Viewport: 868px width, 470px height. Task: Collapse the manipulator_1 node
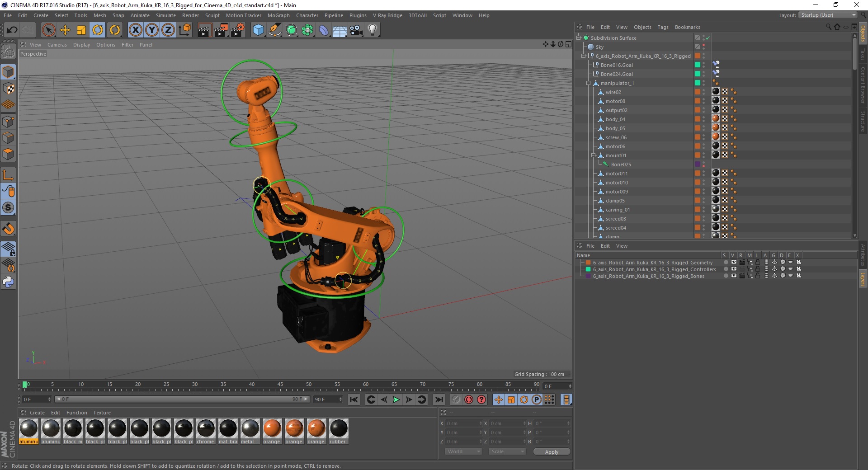(x=589, y=83)
